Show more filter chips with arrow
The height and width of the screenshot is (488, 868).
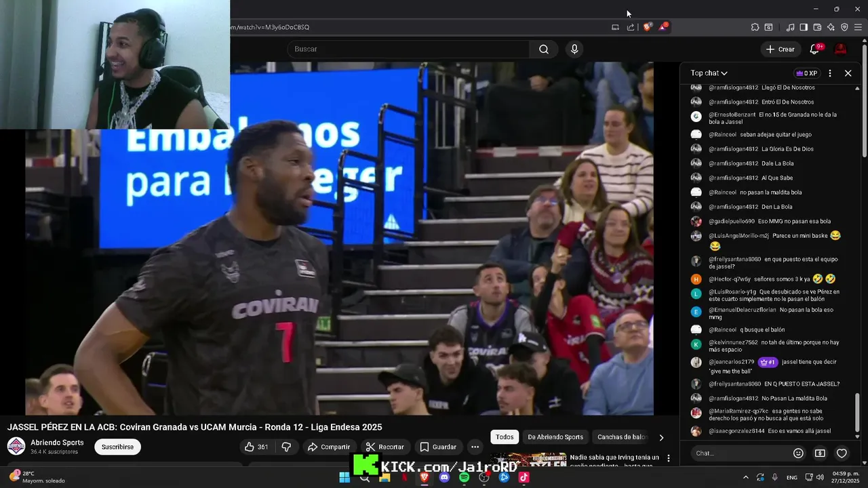[661, 437]
